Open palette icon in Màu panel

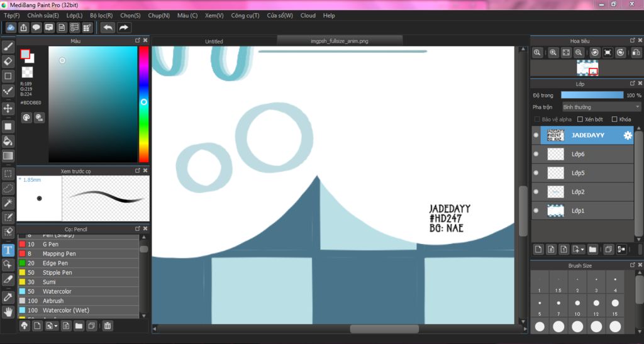coord(26,118)
